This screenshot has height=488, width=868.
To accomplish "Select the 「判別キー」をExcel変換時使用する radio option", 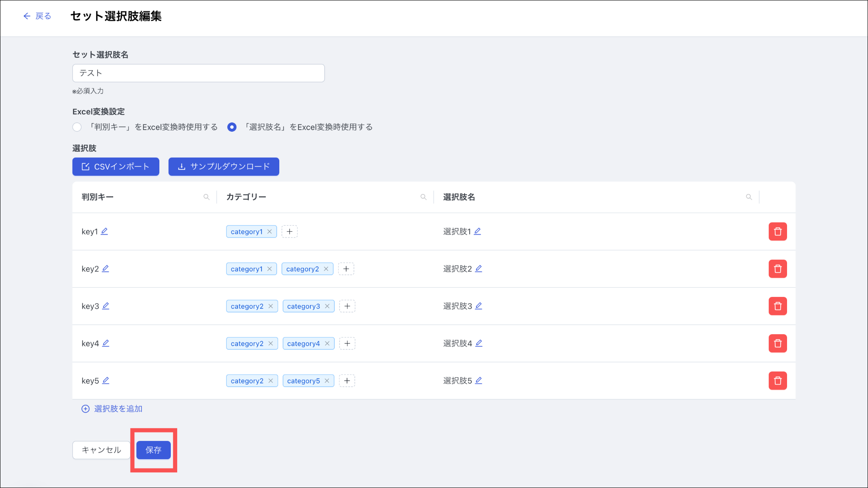I will (77, 127).
